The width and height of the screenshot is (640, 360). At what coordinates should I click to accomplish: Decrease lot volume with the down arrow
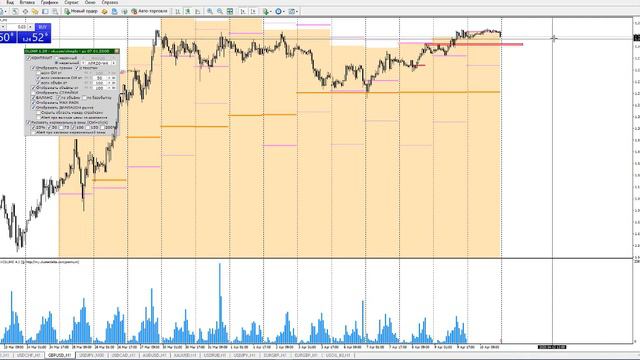pyautogui.click(x=3, y=27)
